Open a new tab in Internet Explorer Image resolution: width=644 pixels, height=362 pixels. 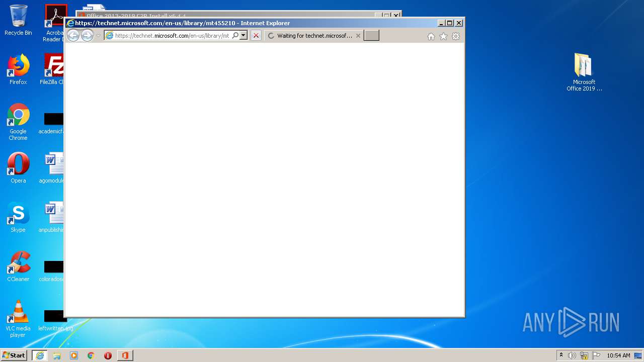click(x=371, y=36)
